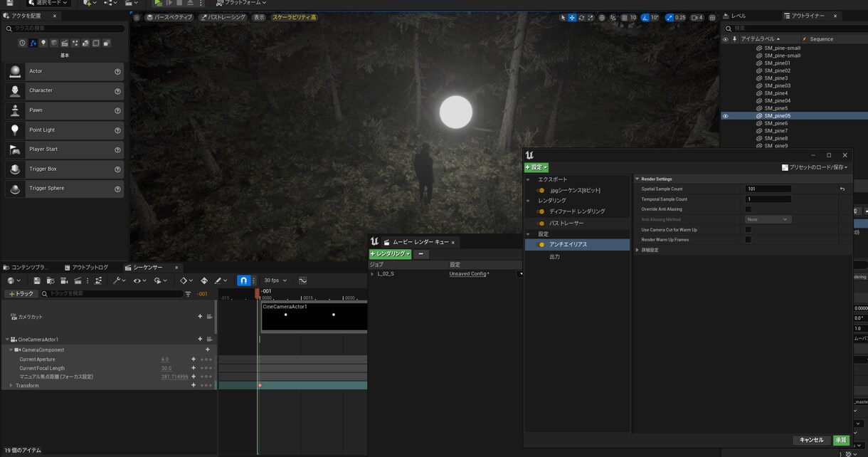Toggle the パストレーサー setting switch
This screenshot has height=457, width=868.
tap(541, 224)
